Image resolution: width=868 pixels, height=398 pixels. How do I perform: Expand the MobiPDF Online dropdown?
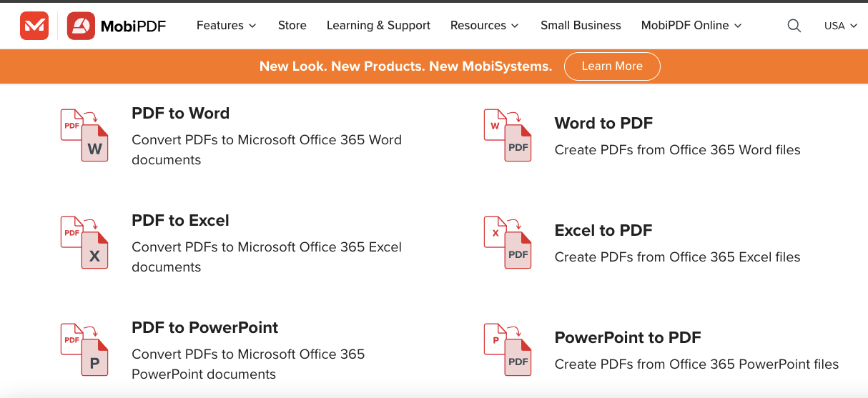coord(691,26)
